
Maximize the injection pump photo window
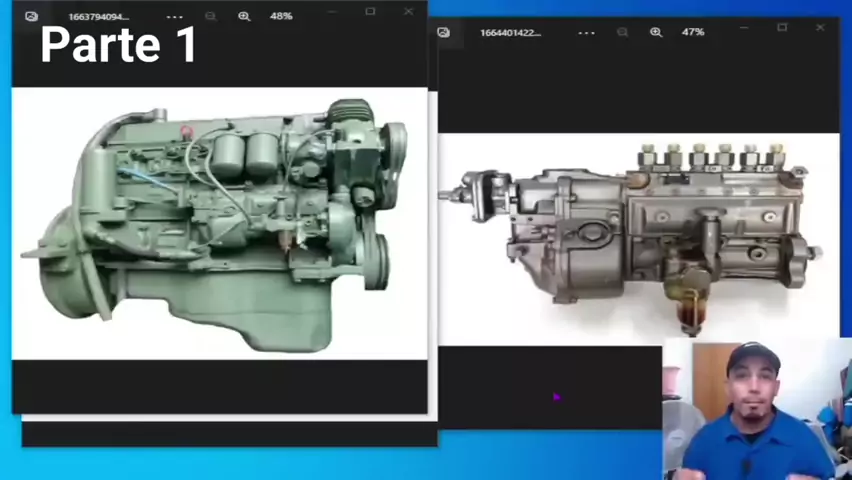(782, 27)
